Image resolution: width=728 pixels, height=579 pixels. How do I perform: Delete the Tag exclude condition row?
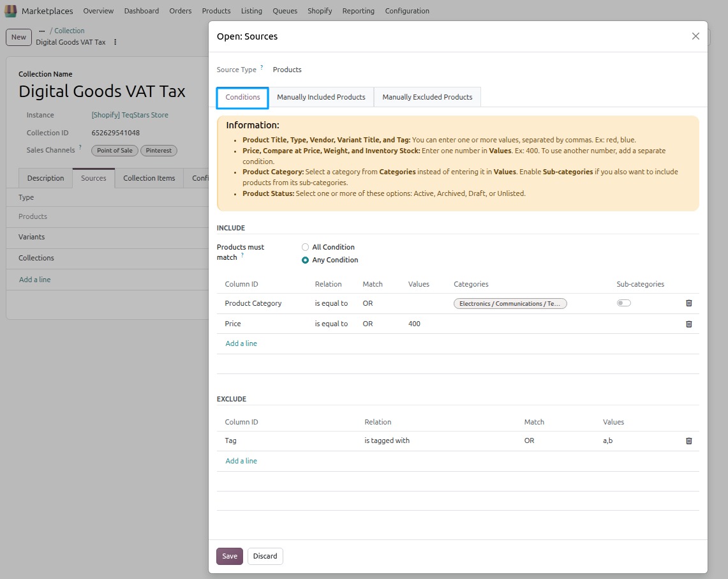[688, 441]
